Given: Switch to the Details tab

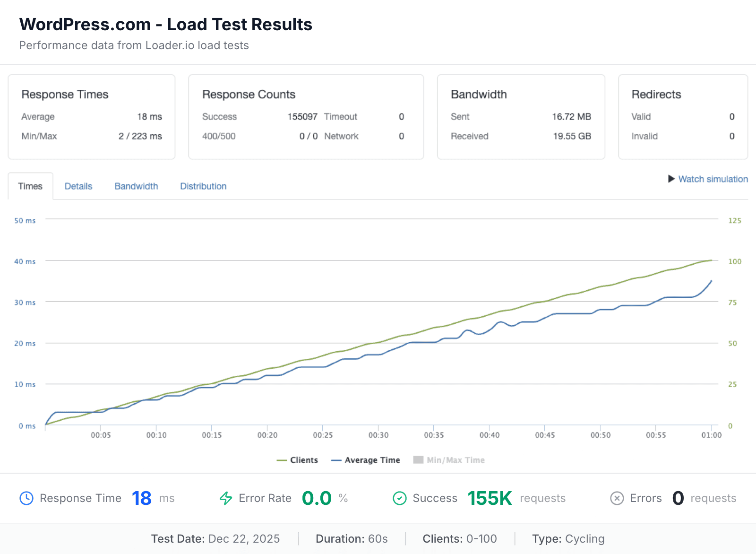Looking at the screenshot, I should [x=78, y=186].
